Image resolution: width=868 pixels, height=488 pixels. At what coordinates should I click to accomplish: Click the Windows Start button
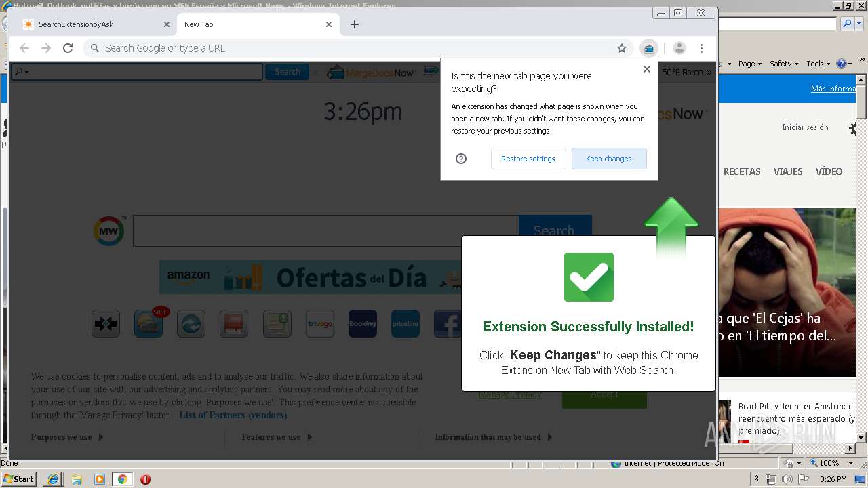[x=19, y=479]
